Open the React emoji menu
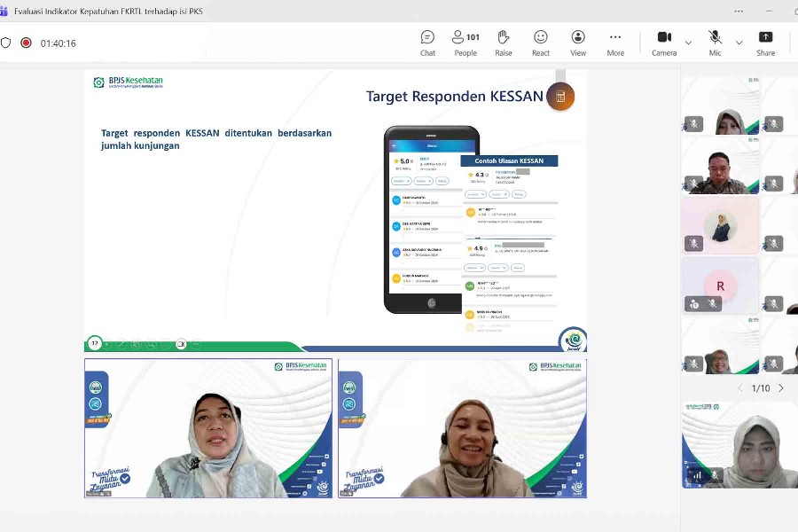This screenshot has height=532, width=798. pos(541,43)
